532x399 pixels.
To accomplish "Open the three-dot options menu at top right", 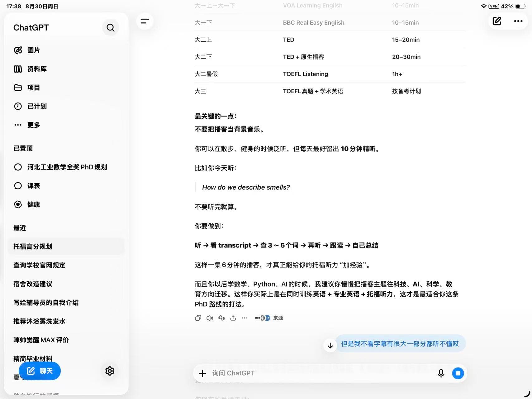I will tap(518, 21).
